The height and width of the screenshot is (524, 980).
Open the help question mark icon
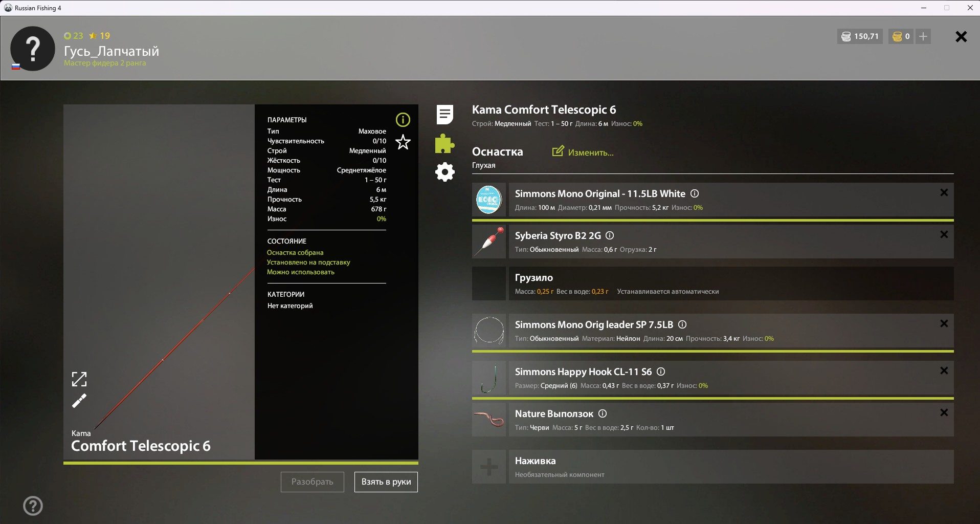33,506
